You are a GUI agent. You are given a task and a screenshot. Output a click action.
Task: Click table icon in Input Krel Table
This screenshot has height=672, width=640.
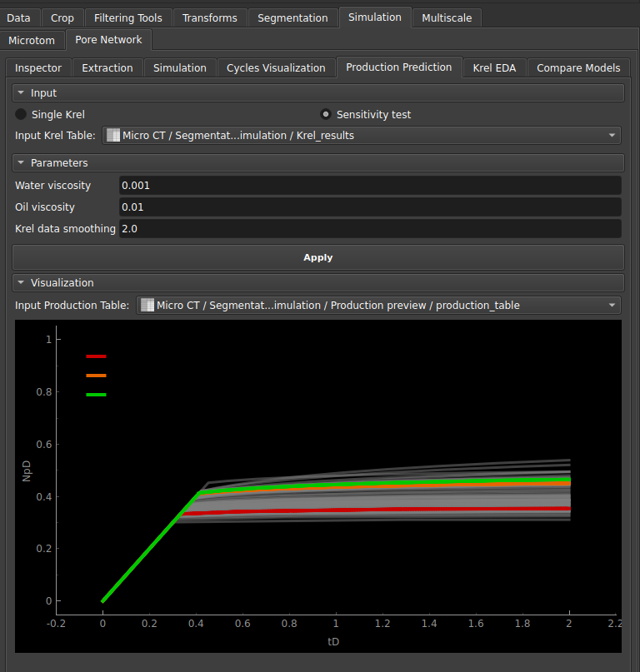tap(112, 136)
